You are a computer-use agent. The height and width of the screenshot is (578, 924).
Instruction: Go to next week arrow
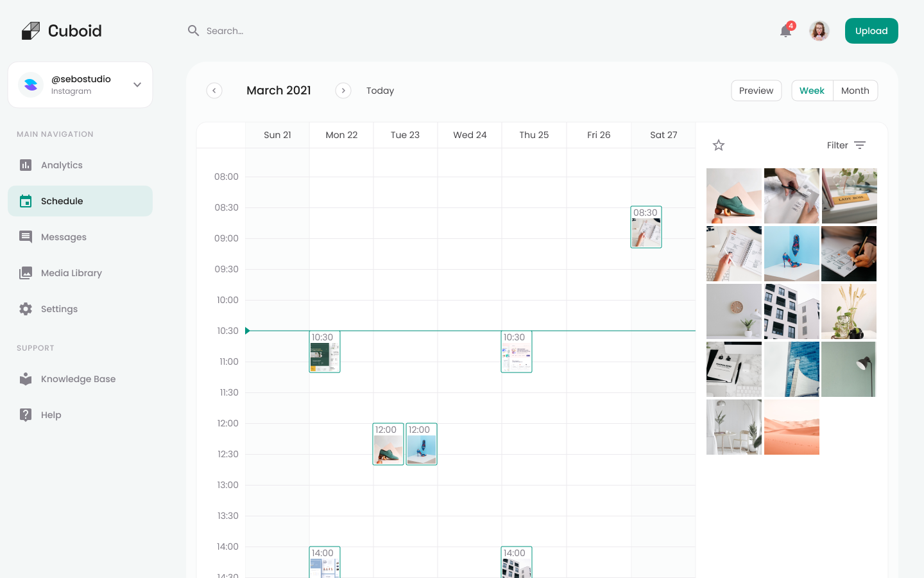[343, 91]
